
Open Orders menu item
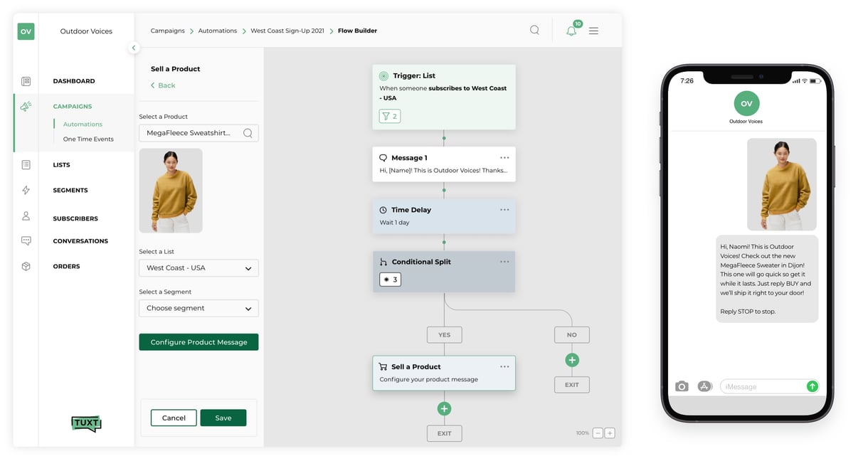coord(66,267)
